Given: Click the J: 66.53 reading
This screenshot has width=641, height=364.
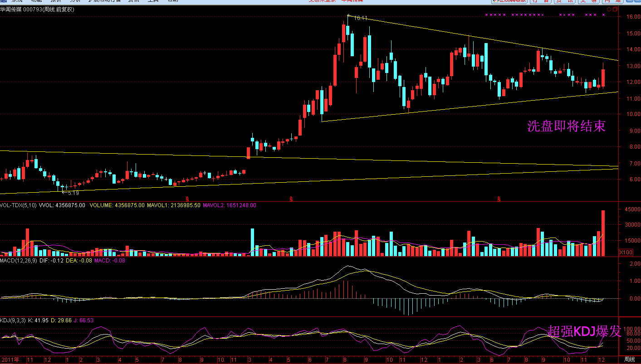Looking at the screenshot, I should pyautogui.click(x=83, y=320).
